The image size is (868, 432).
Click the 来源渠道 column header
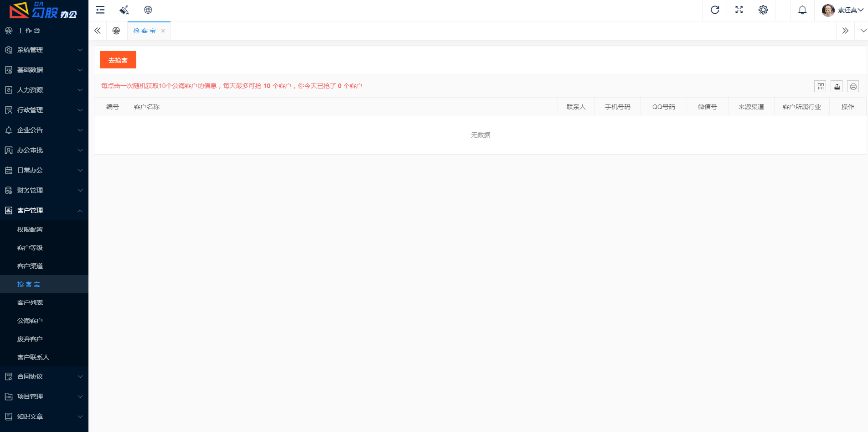pyautogui.click(x=751, y=107)
